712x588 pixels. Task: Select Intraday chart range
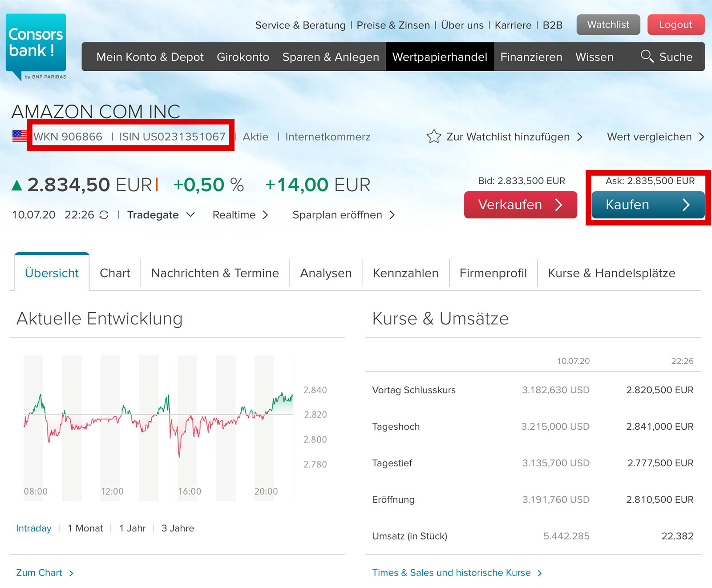(34, 528)
